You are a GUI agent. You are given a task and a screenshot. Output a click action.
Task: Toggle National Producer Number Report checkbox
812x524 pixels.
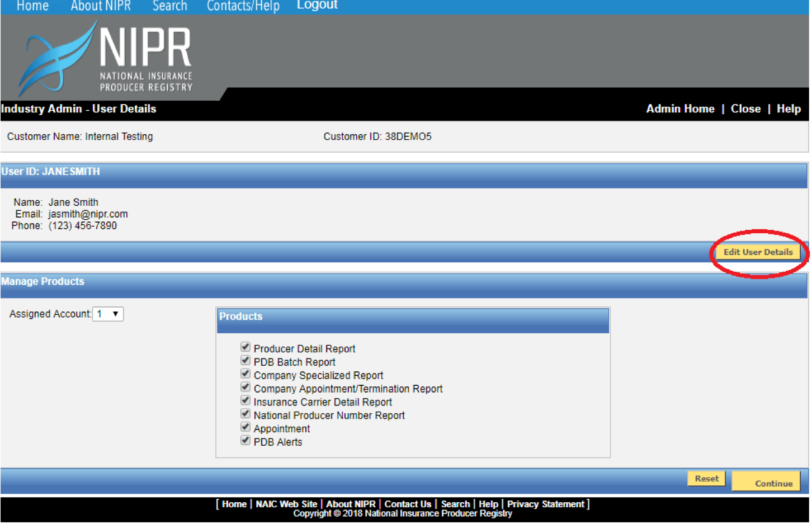pyautogui.click(x=245, y=414)
